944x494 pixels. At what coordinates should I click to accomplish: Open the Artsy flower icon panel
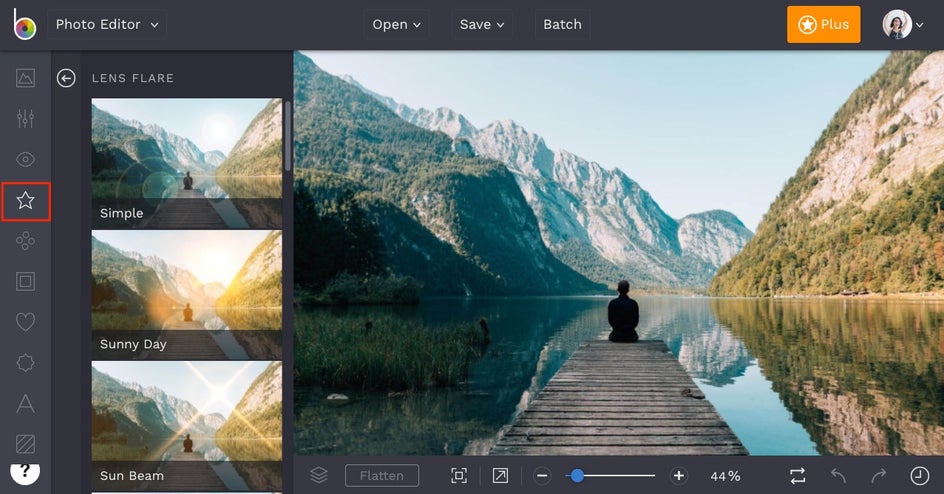(x=25, y=241)
